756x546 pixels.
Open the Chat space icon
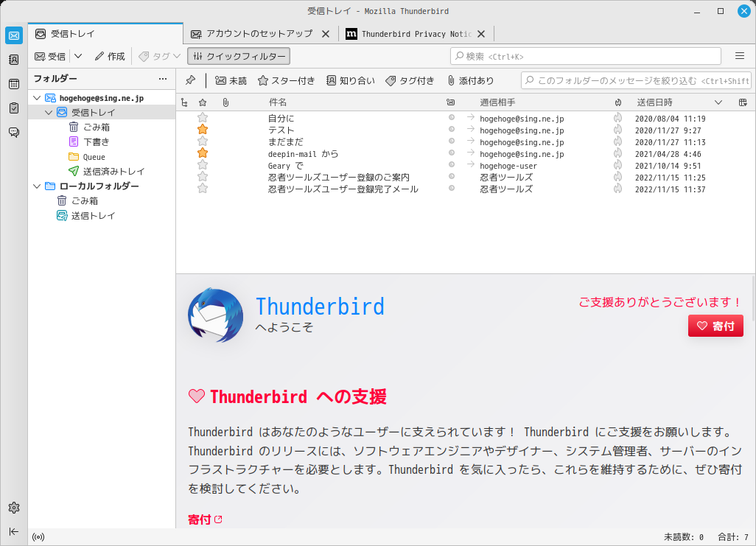click(x=14, y=132)
